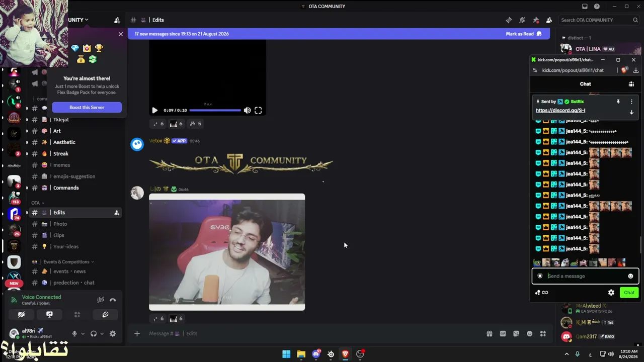
Task: Open voice activities launcher icon
Action: [x=77, y=315]
